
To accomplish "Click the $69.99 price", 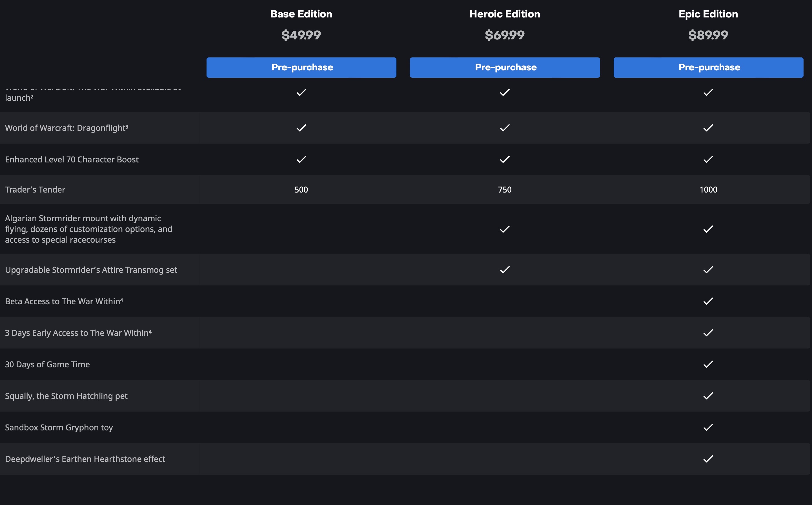I will coord(505,35).
